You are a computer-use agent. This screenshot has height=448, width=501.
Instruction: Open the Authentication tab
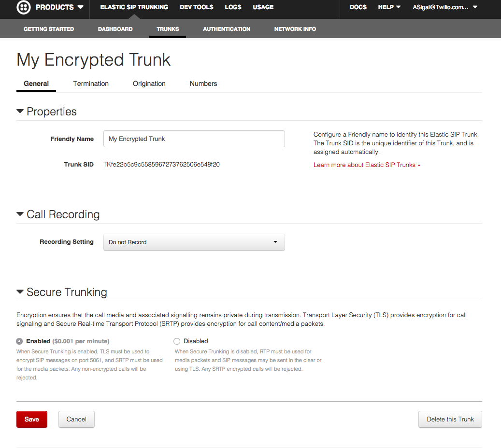tap(227, 29)
